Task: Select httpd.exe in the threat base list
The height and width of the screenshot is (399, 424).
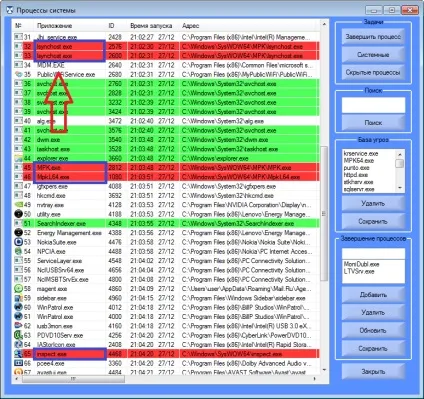Action: pos(356,175)
